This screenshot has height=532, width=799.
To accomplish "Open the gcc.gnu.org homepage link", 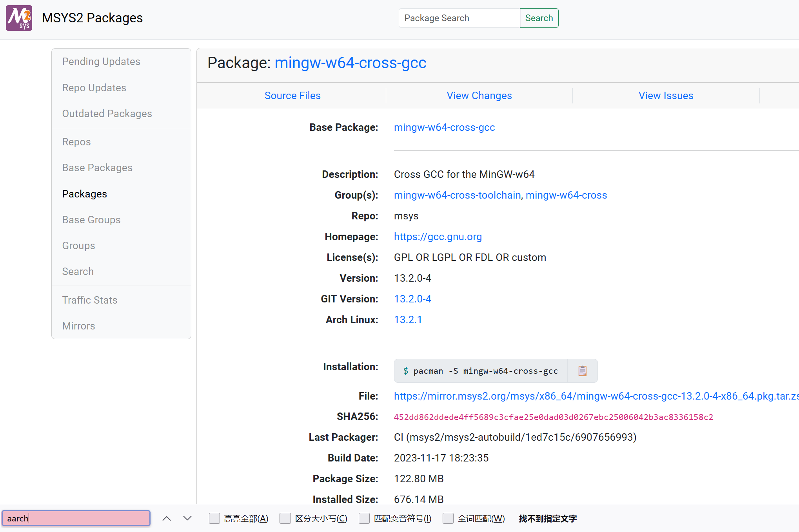I will tap(438, 237).
